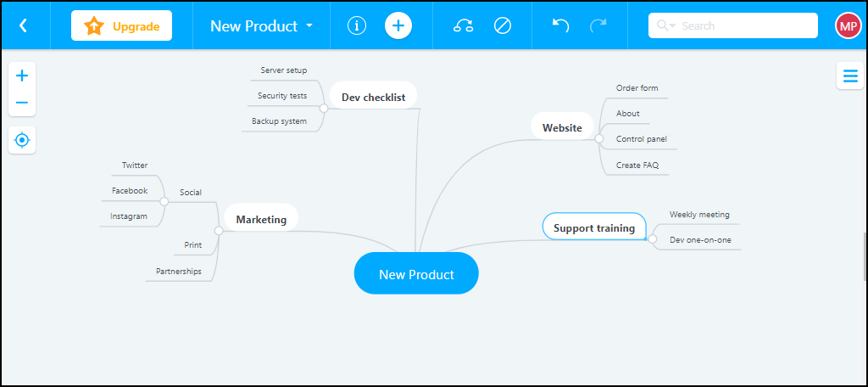Open the hamburger sidebar menu
Image resolution: width=868 pixels, height=387 pixels.
pyautogui.click(x=850, y=76)
